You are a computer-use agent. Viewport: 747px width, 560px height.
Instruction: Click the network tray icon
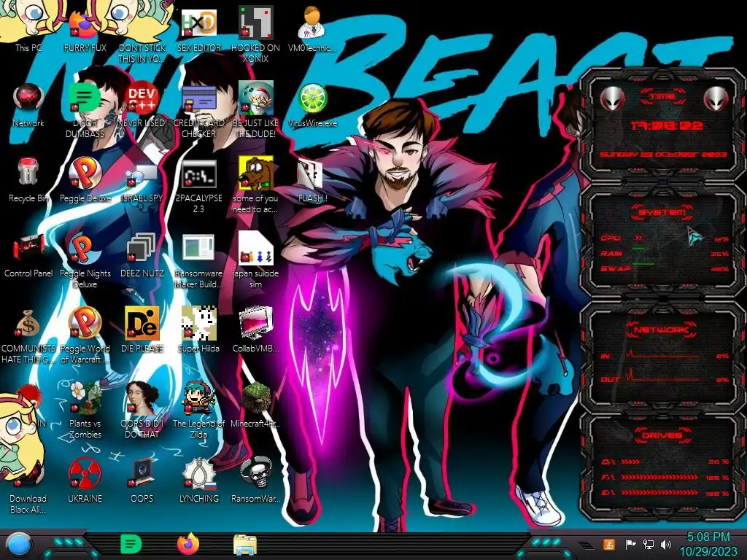649,544
